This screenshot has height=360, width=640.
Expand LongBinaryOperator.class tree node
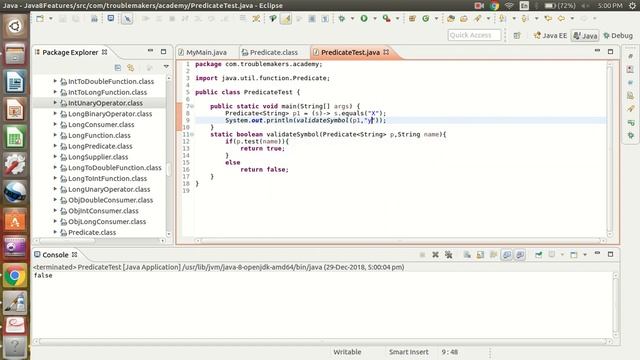point(55,113)
